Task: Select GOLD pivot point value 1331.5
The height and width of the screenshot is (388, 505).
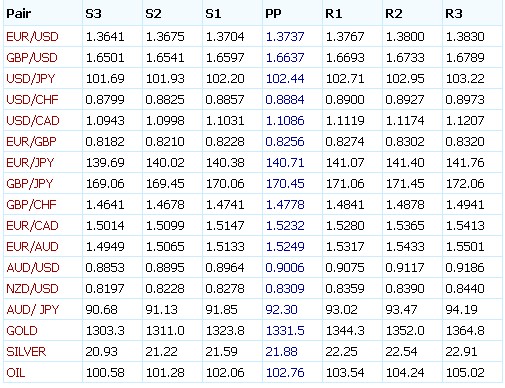Action: (x=285, y=331)
